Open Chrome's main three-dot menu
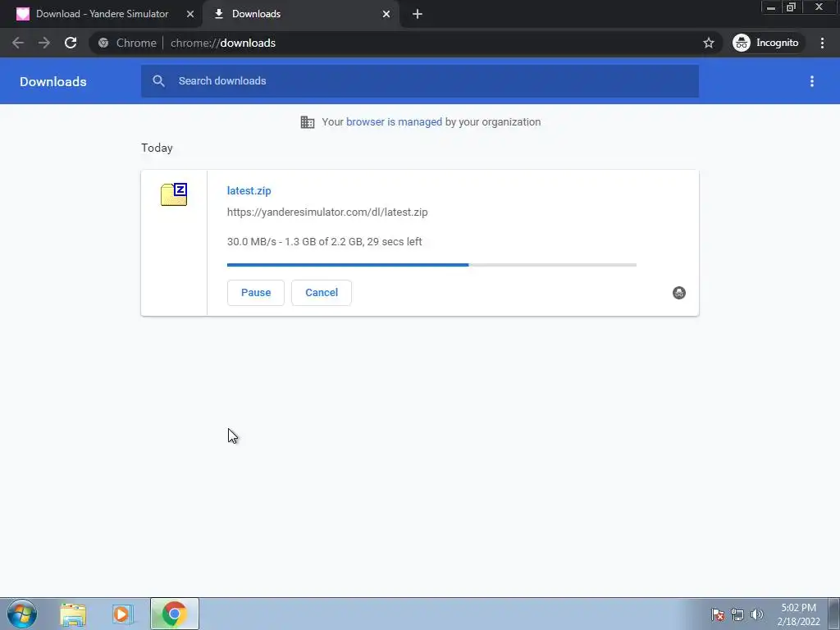 pos(822,43)
